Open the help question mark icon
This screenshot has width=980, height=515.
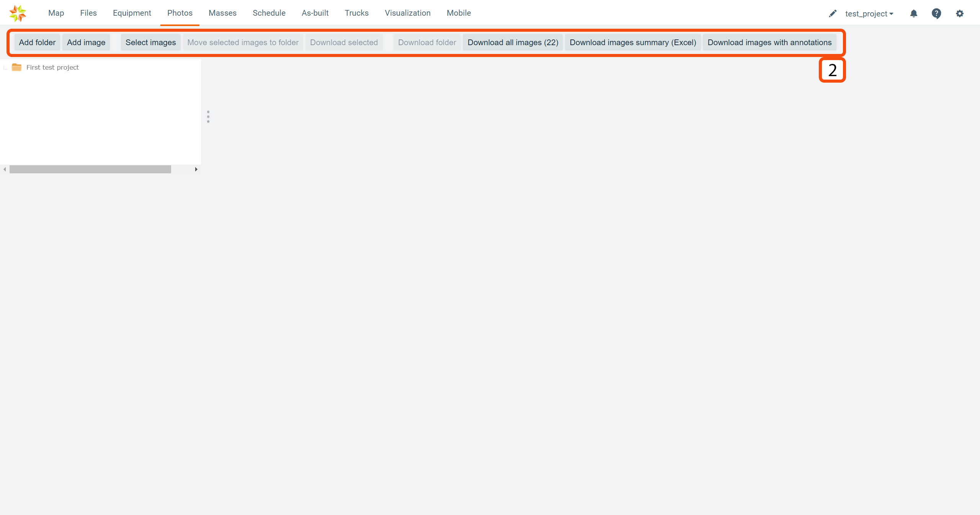(x=936, y=14)
